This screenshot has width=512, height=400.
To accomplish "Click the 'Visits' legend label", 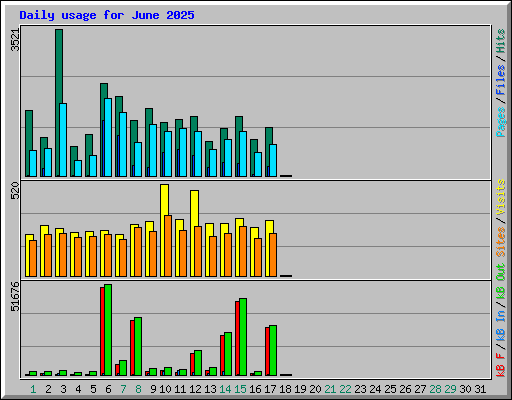I will click(x=501, y=197).
